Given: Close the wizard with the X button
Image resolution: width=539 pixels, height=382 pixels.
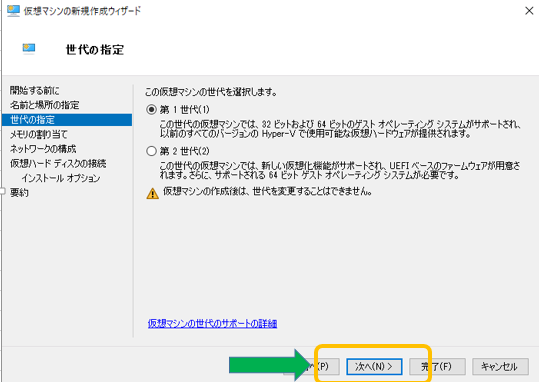Looking at the screenshot, I should [x=529, y=11].
